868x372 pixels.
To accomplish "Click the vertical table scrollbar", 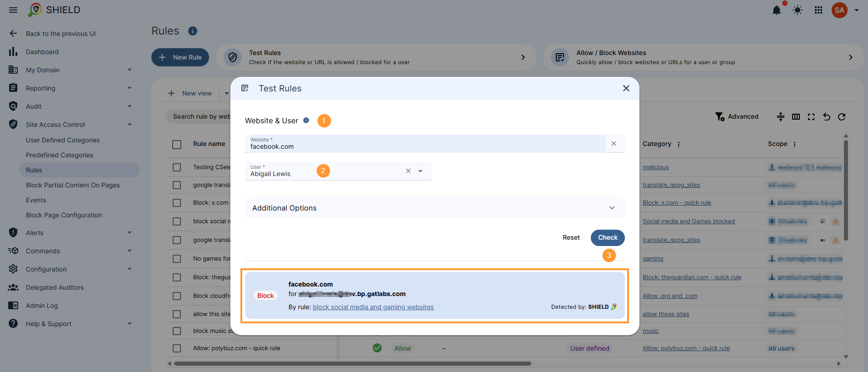I will coord(846,190).
